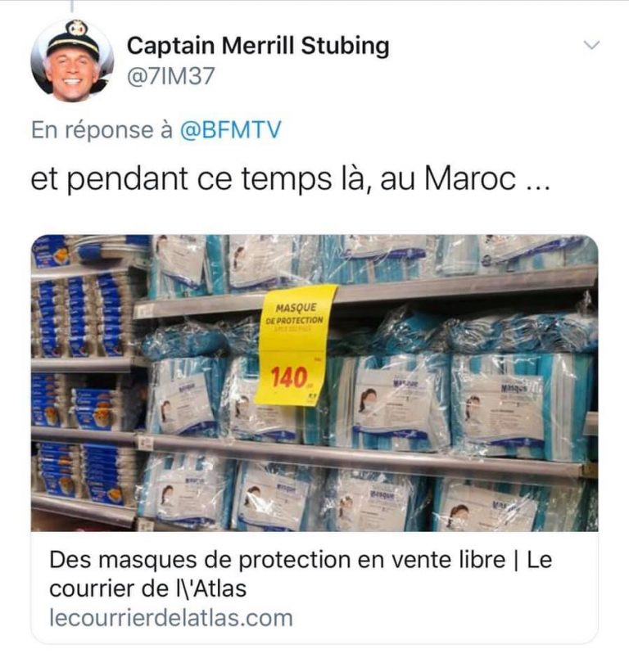Click the 'En réponse à' label
Image resolution: width=629 pixels, height=672 pixels.
102,130
